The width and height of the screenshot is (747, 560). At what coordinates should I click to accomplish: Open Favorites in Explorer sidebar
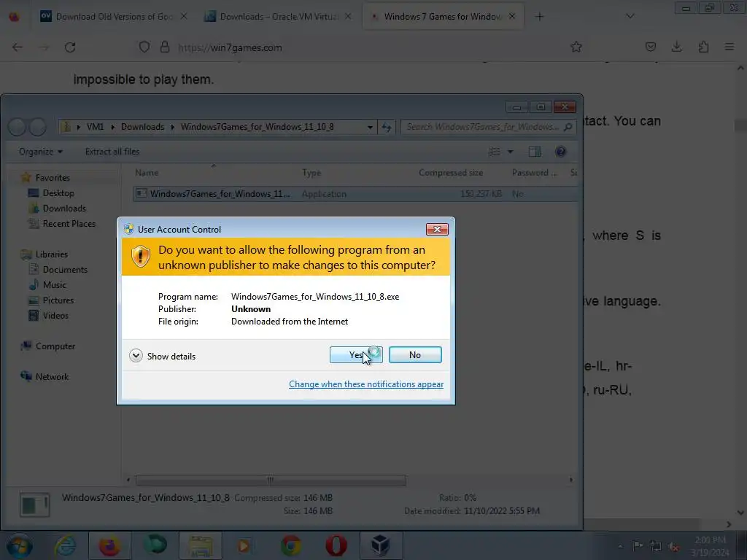click(x=53, y=178)
